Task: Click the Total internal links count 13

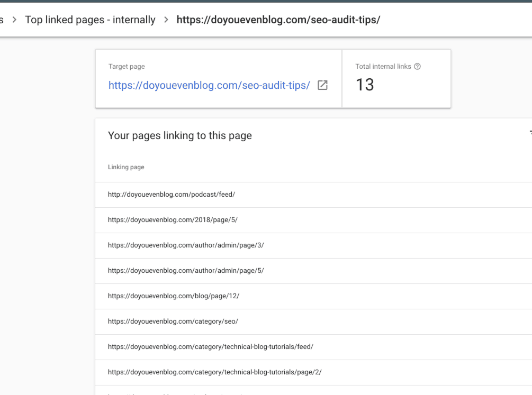Action: 365,85
